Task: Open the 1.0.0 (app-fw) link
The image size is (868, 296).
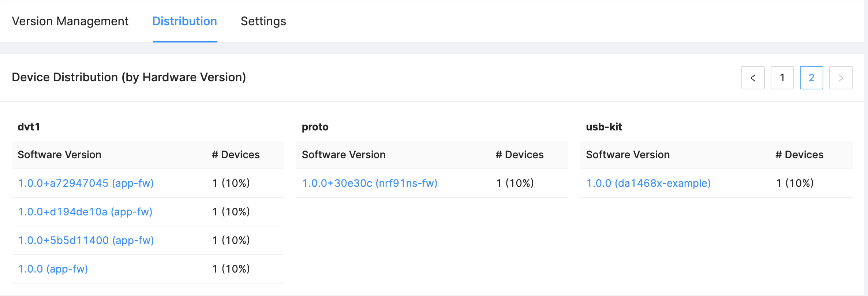Action: pos(53,269)
